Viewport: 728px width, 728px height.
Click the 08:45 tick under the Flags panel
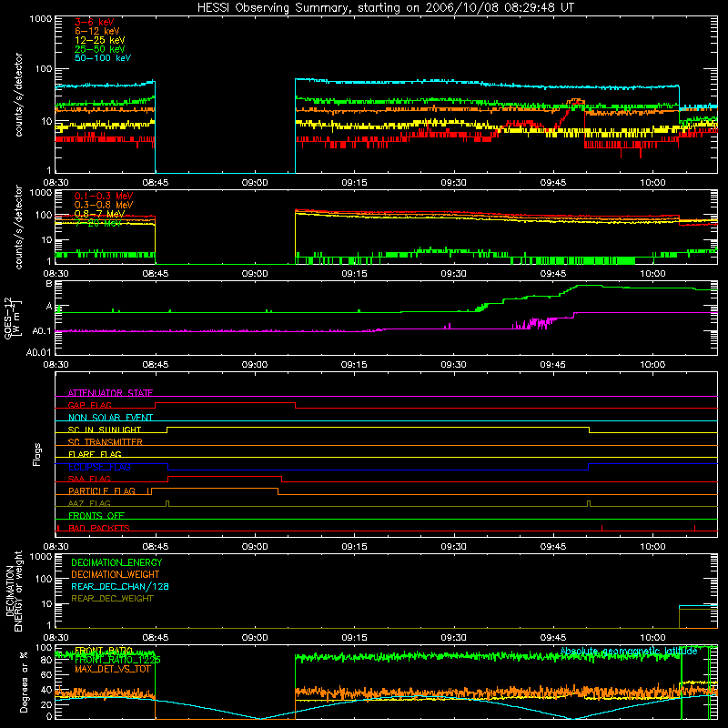pyautogui.click(x=155, y=547)
